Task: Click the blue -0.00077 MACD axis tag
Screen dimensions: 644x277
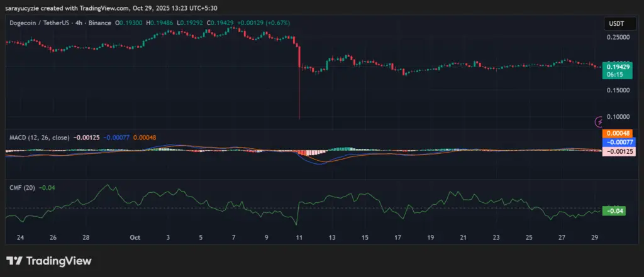Action: 619,141
